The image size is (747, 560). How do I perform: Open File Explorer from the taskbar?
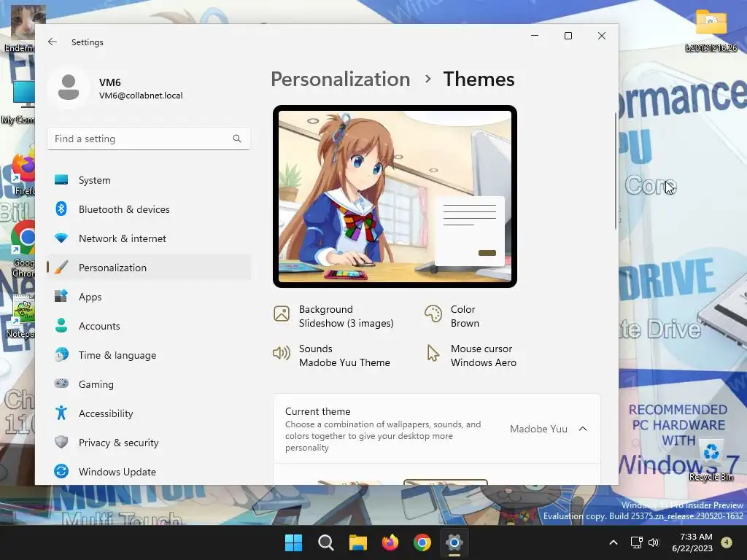357,542
